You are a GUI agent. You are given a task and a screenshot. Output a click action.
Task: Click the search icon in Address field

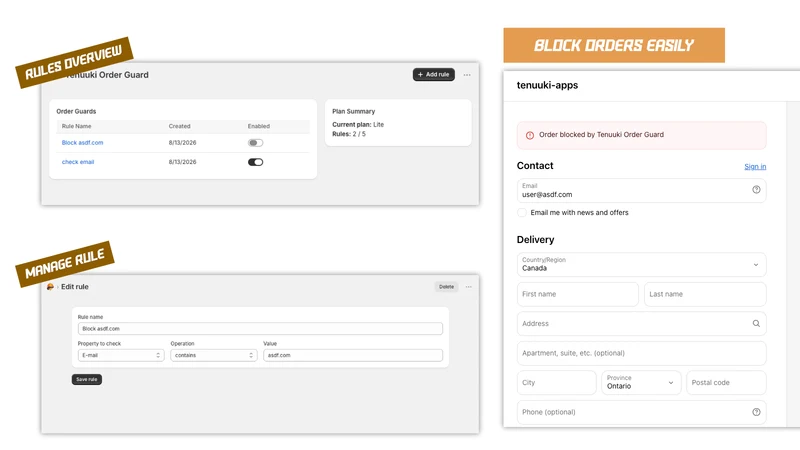tap(756, 323)
